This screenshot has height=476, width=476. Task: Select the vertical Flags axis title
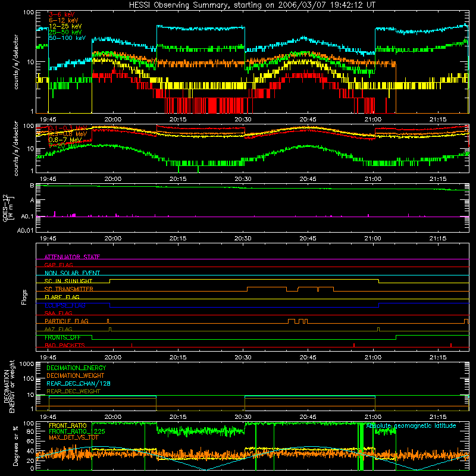tap(24, 297)
